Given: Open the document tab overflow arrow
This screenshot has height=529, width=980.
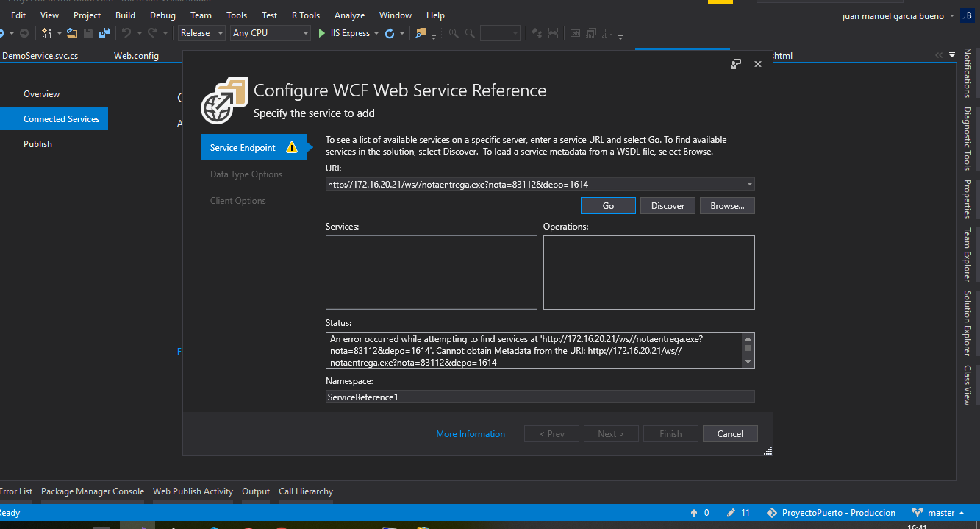Looking at the screenshot, I should 952,54.
